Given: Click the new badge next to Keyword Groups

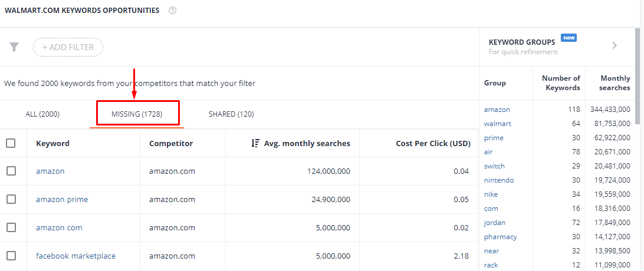Looking at the screenshot, I should coord(569,38).
